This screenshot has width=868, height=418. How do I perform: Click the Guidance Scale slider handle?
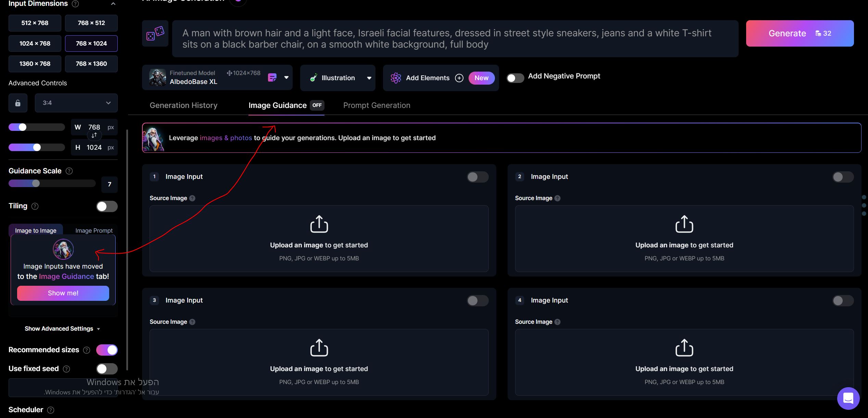[x=36, y=184]
